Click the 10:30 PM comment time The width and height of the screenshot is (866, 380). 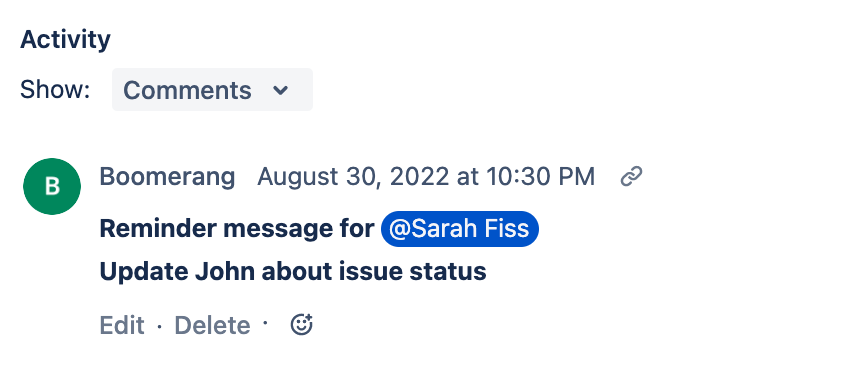(x=540, y=177)
